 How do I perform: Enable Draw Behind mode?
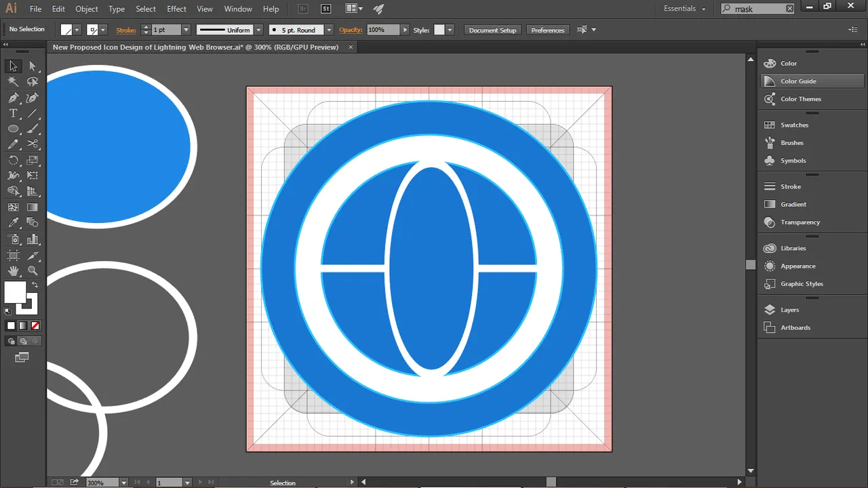point(24,341)
